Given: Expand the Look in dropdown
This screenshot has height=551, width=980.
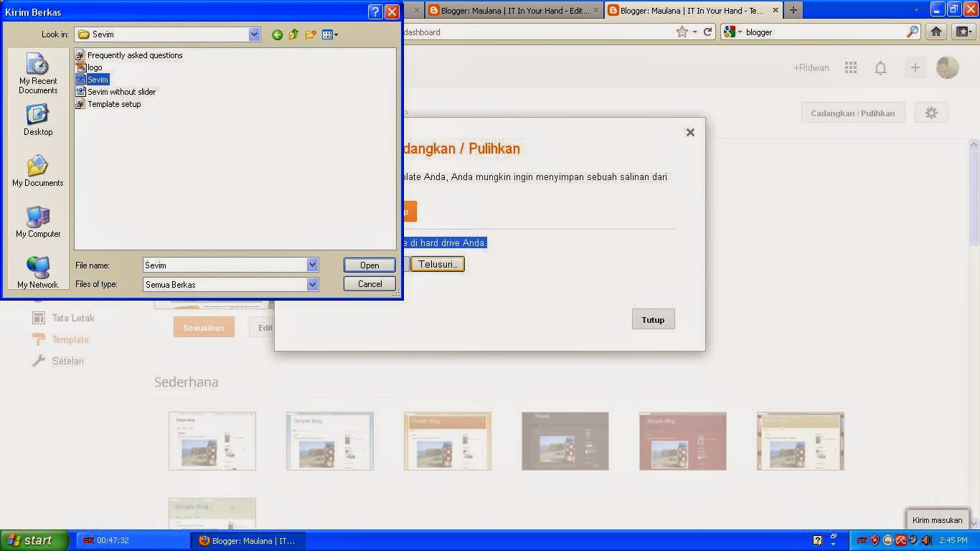Looking at the screenshot, I should click(x=255, y=34).
